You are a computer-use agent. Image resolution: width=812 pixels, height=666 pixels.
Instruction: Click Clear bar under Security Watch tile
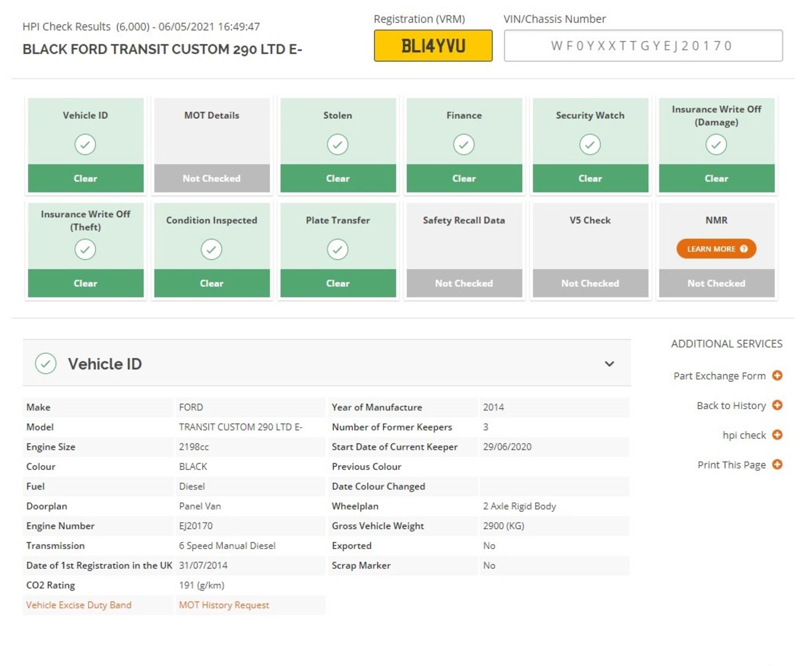click(x=590, y=178)
